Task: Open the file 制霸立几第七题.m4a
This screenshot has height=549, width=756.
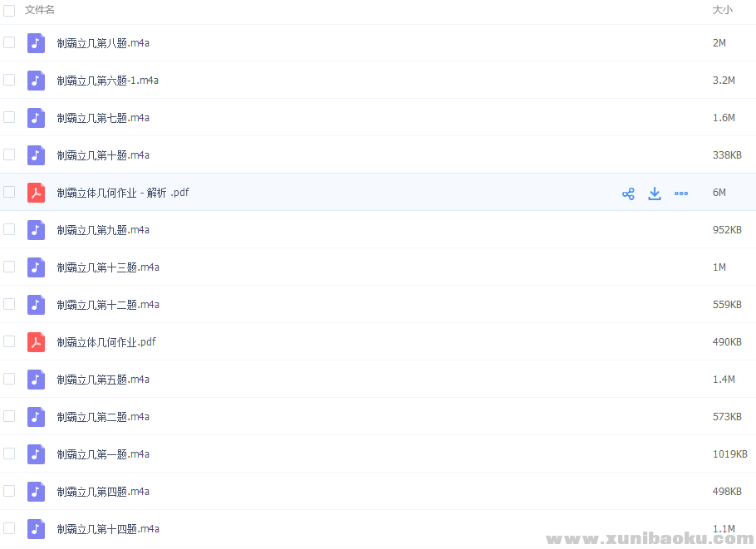Action: [x=103, y=118]
